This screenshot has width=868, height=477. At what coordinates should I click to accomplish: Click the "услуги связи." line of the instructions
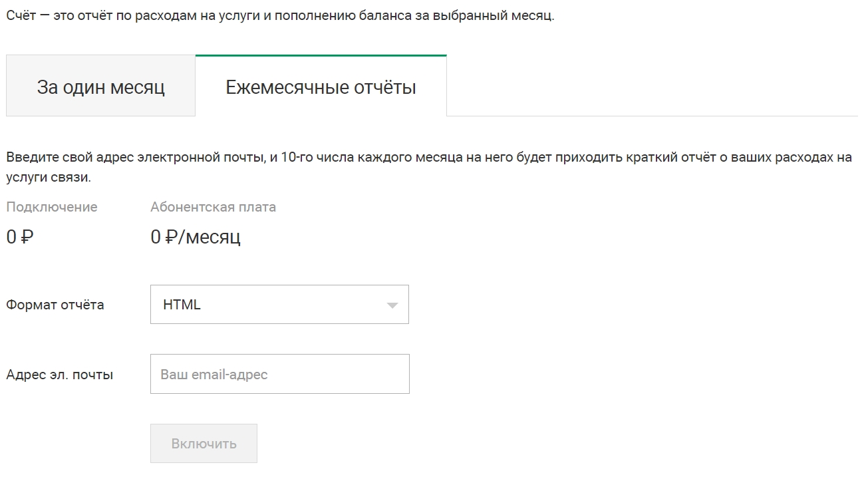click(x=49, y=178)
